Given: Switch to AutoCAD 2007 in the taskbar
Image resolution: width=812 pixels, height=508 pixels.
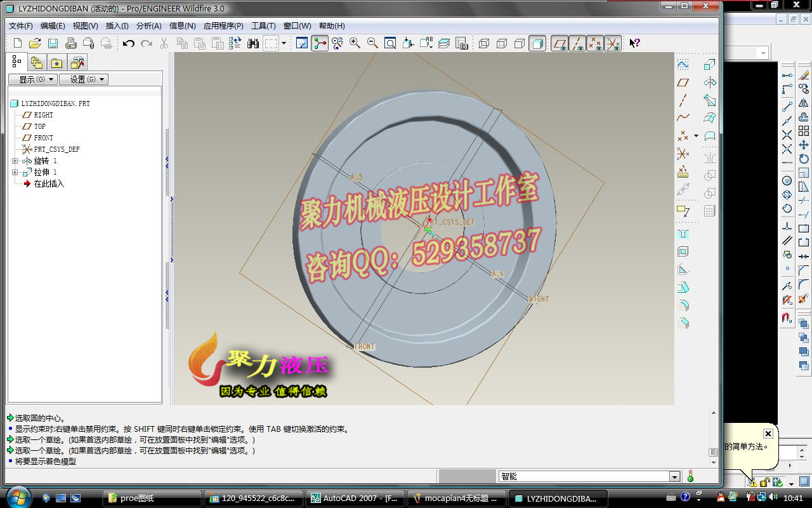Looking at the screenshot, I should (355, 498).
